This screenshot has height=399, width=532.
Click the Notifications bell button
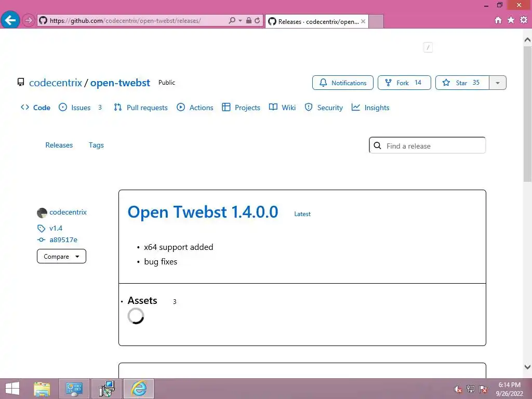343,83
